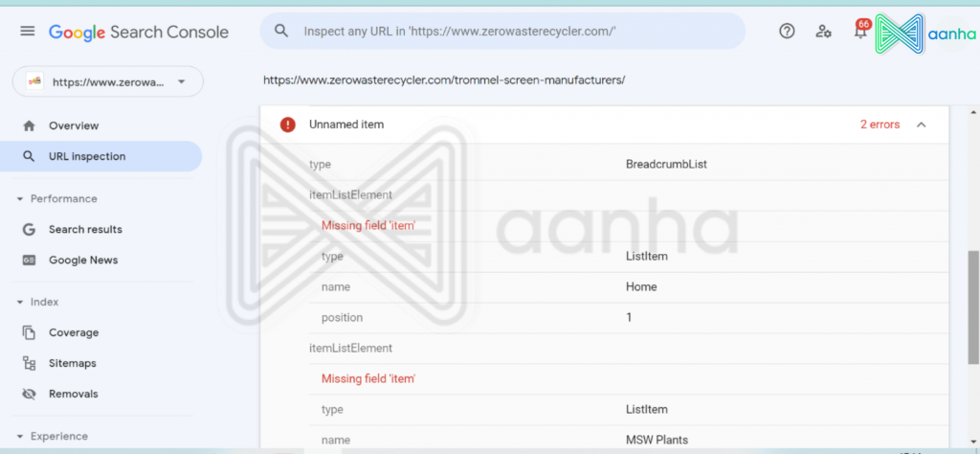Click the first itemListElement label
The width and height of the screenshot is (980, 454).
point(350,195)
